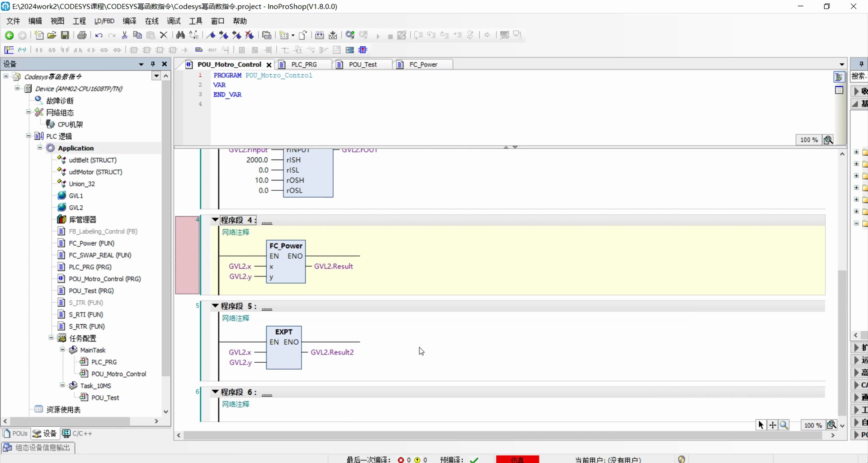Viewport: 868px width, 463px height.
Task: Switch to the POU_Test tab
Action: pos(362,64)
